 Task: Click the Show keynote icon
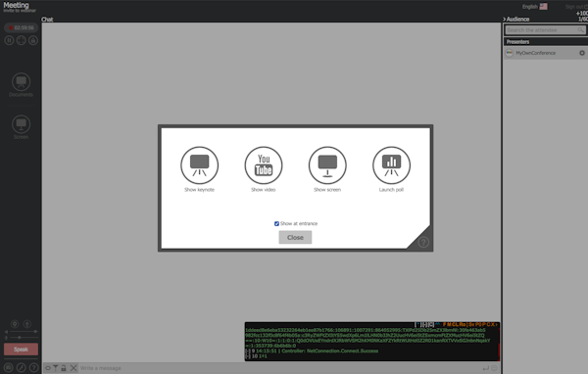click(199, 165)
